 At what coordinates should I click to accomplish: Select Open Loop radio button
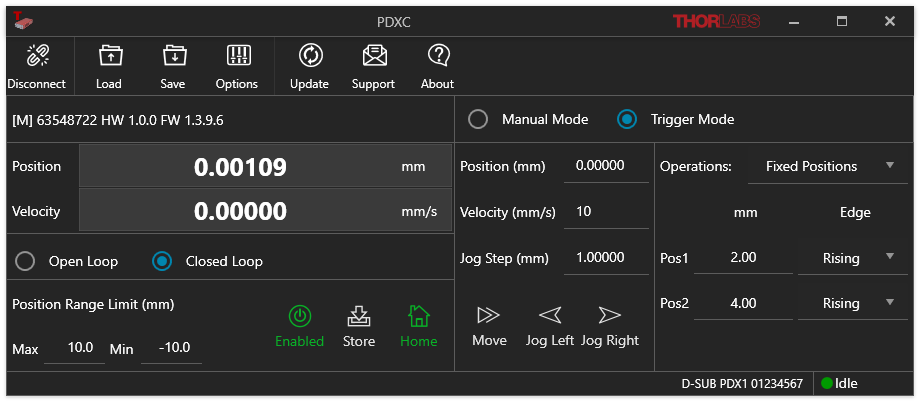[x=25, y=261]
